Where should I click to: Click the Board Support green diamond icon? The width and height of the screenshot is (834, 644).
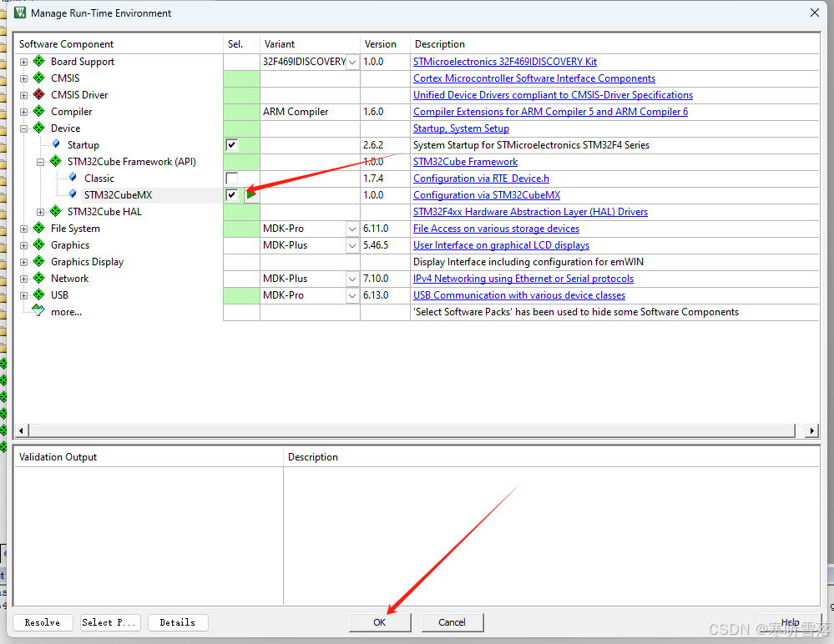coord(39,61)
